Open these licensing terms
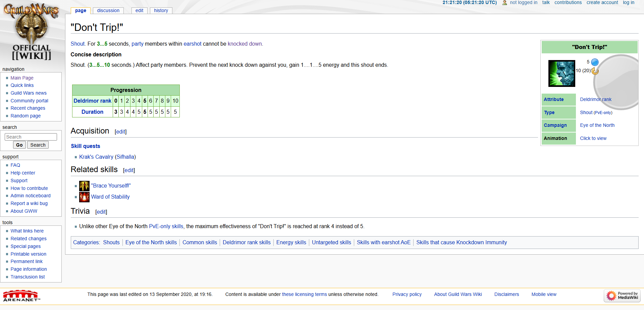Screen dimensions: 644x310 (x=304, y=294)
